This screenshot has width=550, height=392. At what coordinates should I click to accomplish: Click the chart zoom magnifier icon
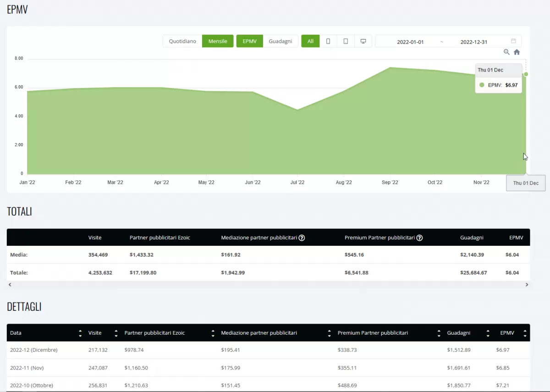506,52
